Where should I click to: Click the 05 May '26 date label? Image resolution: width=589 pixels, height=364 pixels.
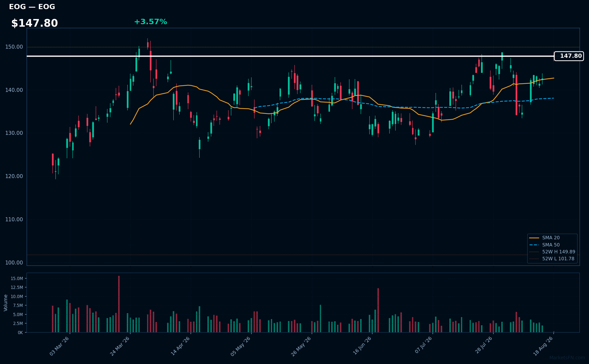click(x=241, y=346)
